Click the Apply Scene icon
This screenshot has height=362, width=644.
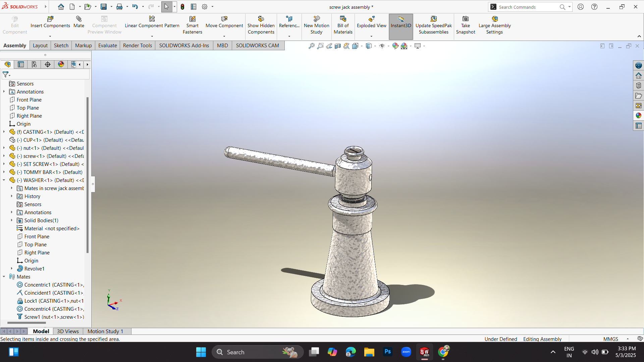tap(404, 46)
